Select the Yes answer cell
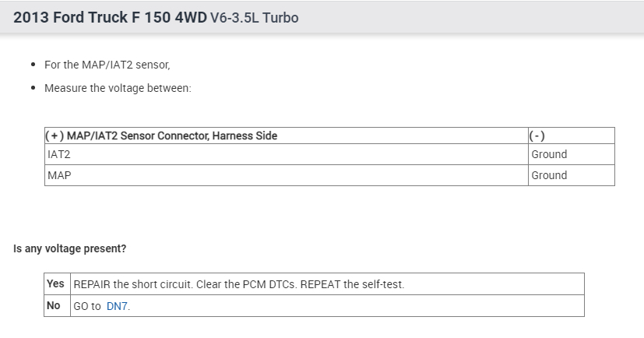 point(55,284)
